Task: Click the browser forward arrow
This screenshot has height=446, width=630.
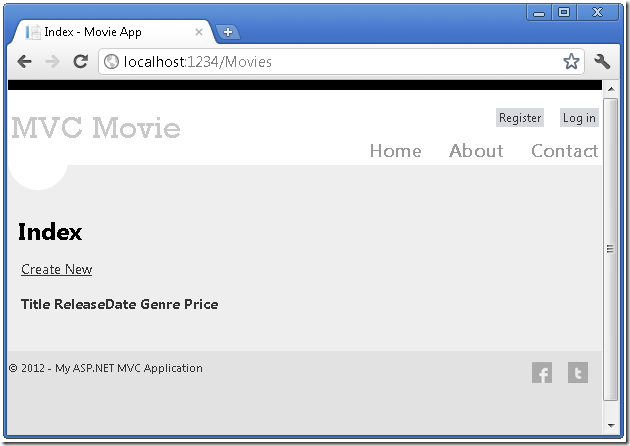Action: 52,62
